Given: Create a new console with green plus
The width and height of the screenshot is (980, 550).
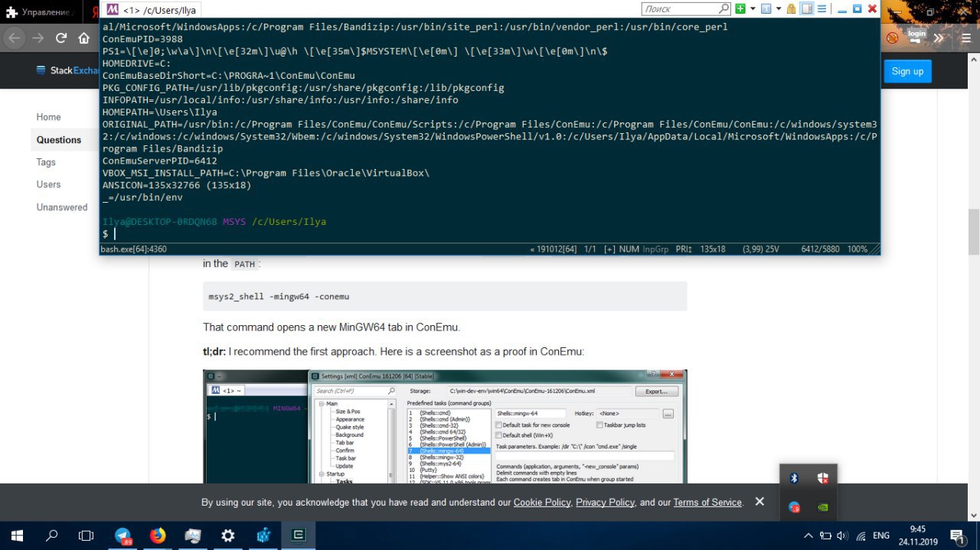Looking at the screenshot, I should coord(740,9).
